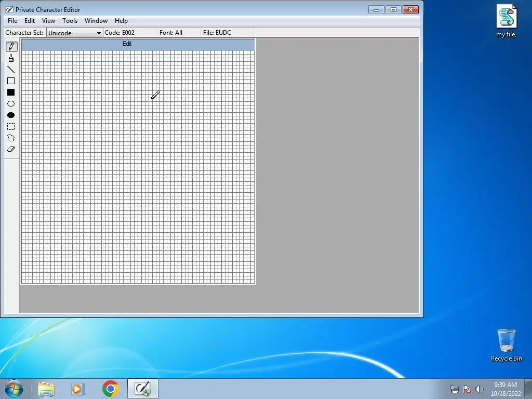Open File Explorer from taskbar
Image resolution: width=532 pixels, height=399 pixels.
[46, 389]
